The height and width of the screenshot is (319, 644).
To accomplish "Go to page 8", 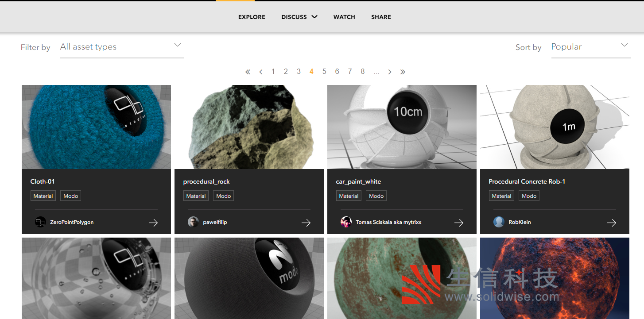I will pyautogui.click(x=363, y=72).
